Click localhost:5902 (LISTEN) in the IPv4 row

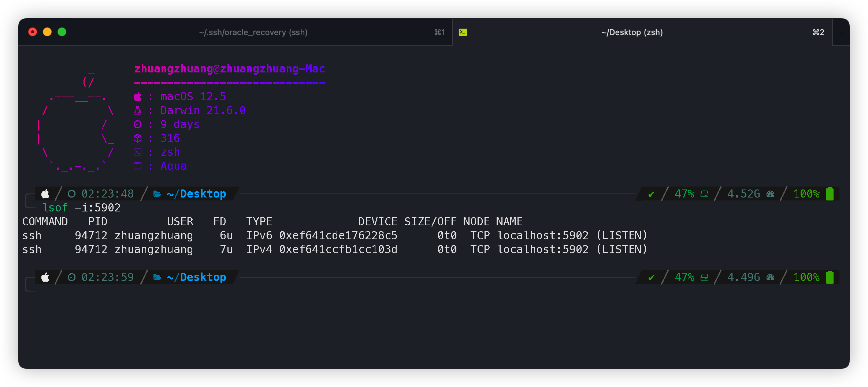572,249
